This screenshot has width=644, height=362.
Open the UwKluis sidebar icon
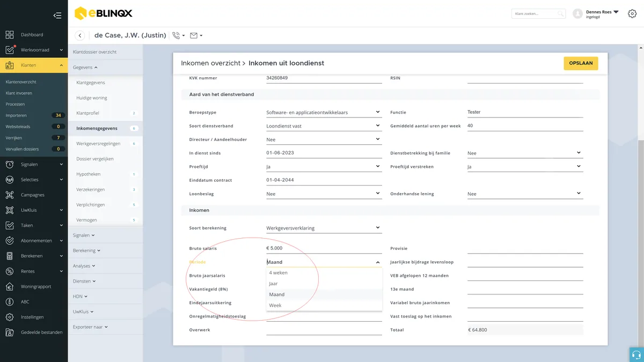click(10, 210)
